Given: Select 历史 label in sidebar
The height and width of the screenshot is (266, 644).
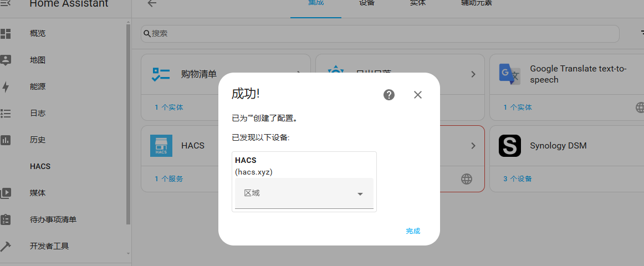Looking at the screenshot, I should 38,140.
